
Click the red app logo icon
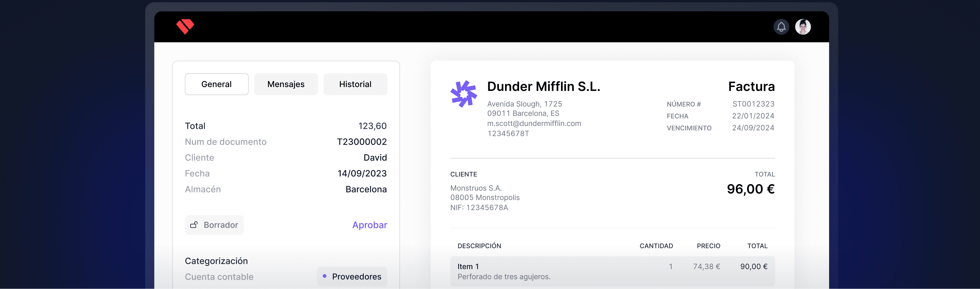point(185,27)
